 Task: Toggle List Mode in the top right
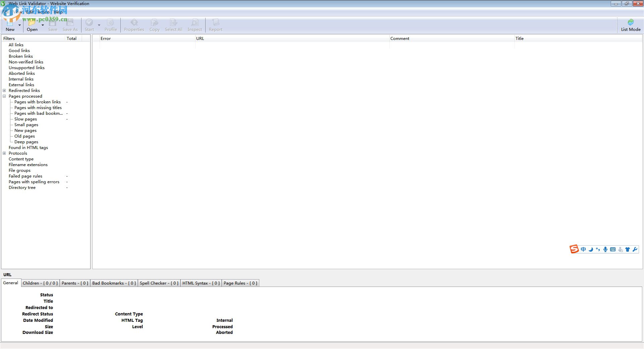coord(630,25)
